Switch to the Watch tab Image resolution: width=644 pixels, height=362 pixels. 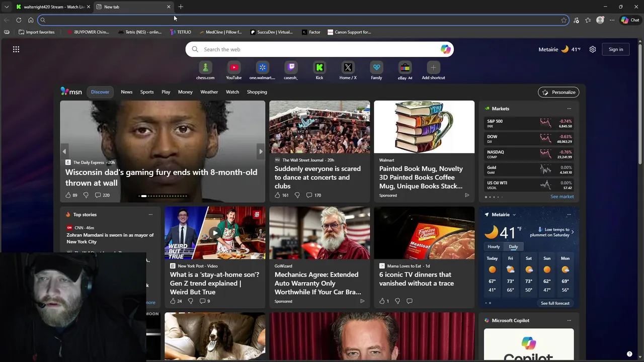coord(232,92)
